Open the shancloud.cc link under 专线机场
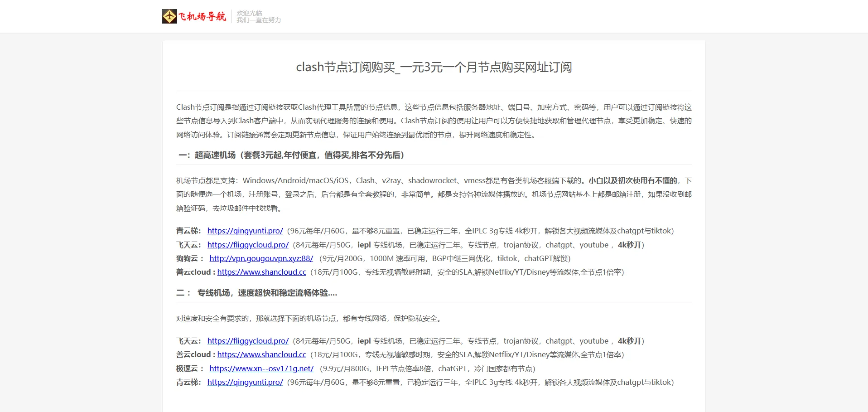Viewport: 868px width, 412px height. click(261, 354)
